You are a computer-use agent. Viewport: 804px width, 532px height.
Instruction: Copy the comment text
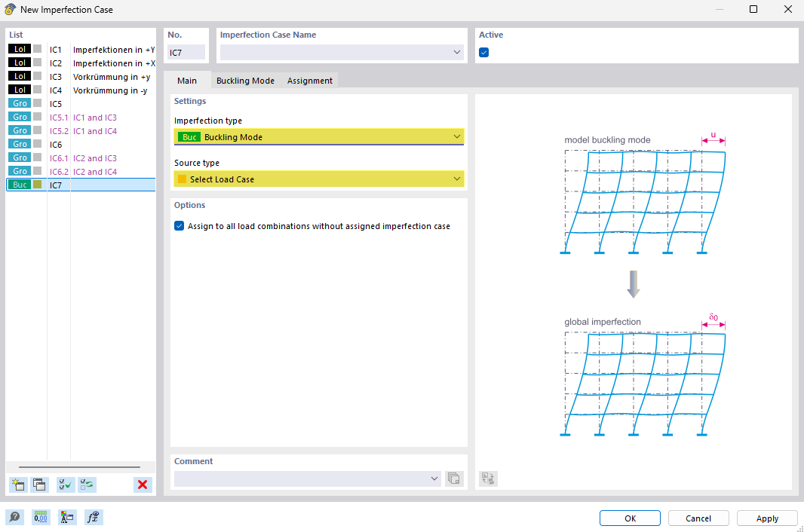coord(454,478)
